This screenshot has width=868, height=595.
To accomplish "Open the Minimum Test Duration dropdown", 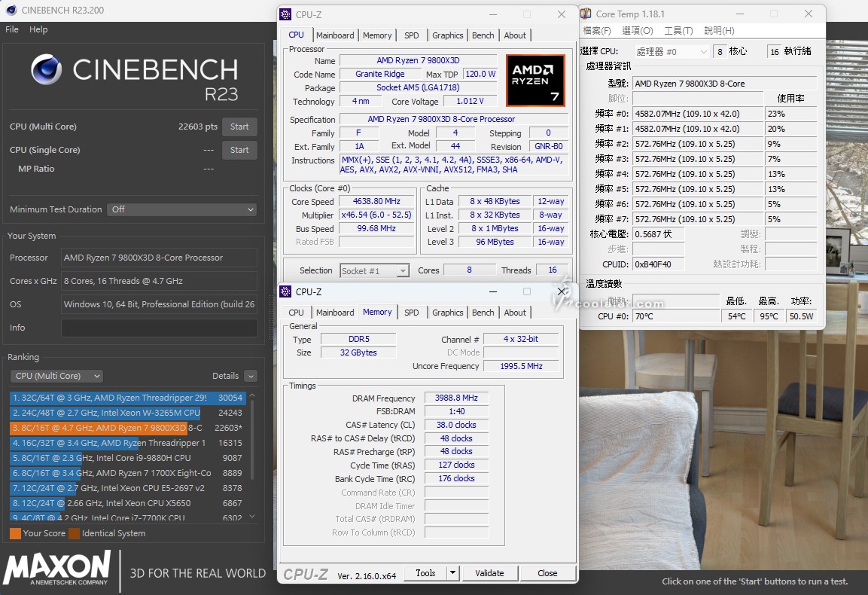I will pyautogui.click(x=181, y=209).
